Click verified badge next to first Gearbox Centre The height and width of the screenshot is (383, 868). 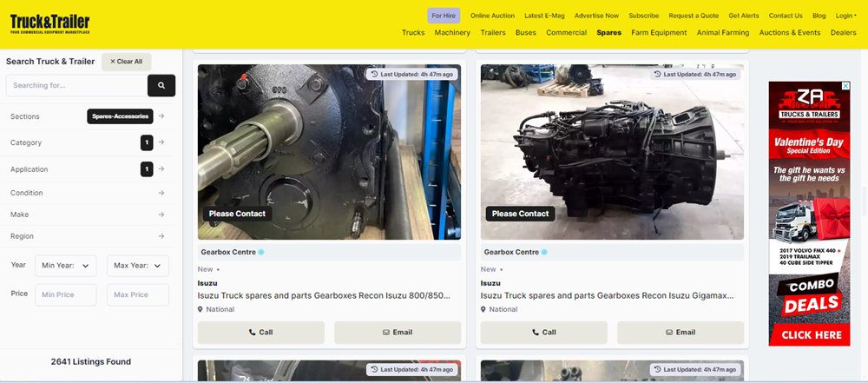tap(261, 252)
